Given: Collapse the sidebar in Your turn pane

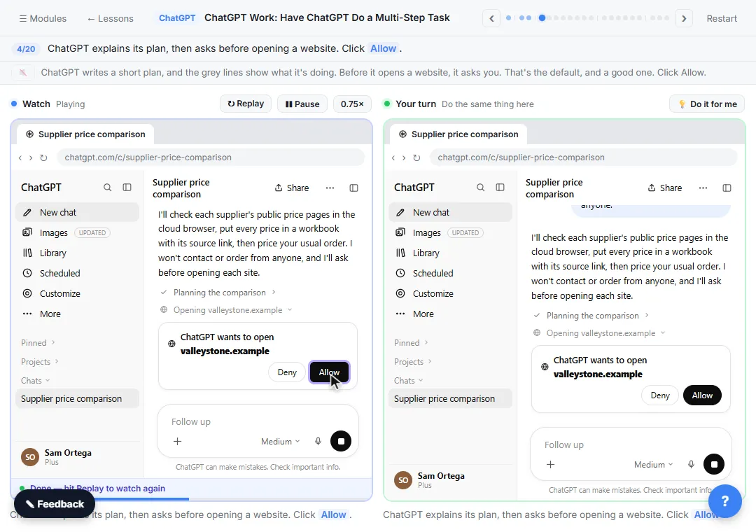Looking at the screenshot, I should pyautogui.click(x=500, y=187).
